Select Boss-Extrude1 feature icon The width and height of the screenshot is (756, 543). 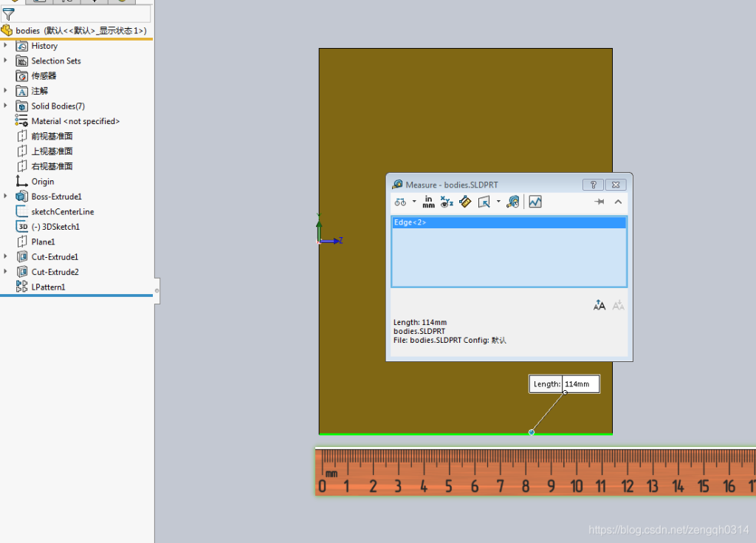21,197
